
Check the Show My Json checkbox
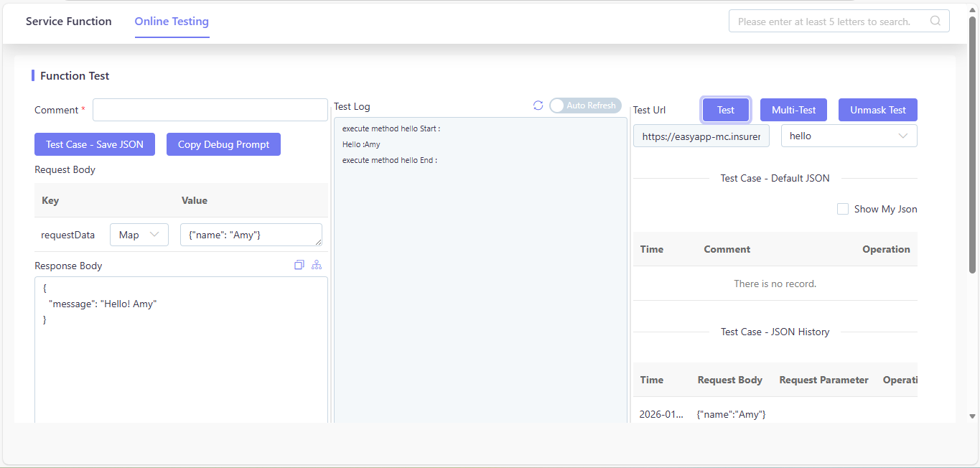coord(843,209)
